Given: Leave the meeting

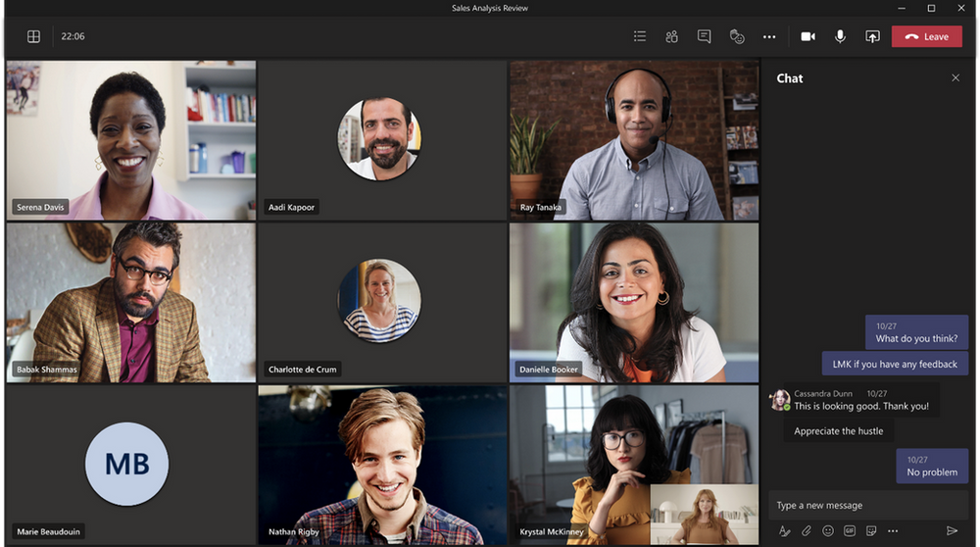Looking at the screenshot, I should pos(927,36).
